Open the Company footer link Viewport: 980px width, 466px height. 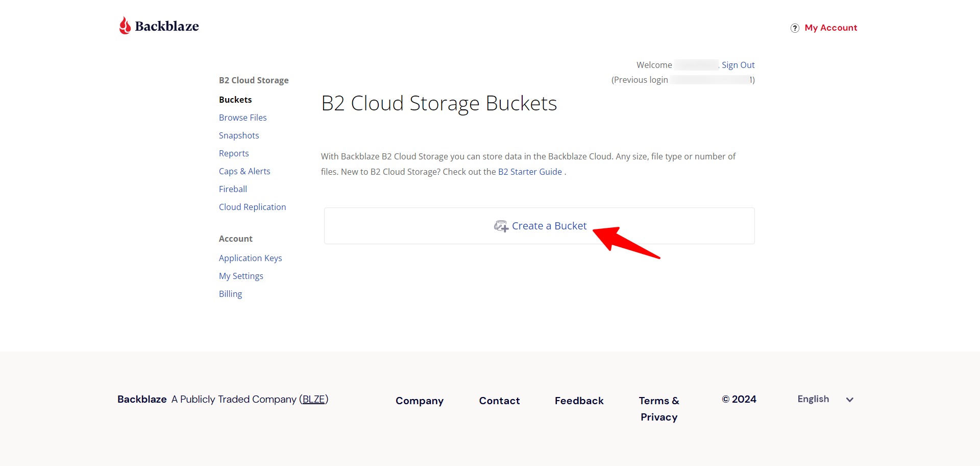coord(420,401)
